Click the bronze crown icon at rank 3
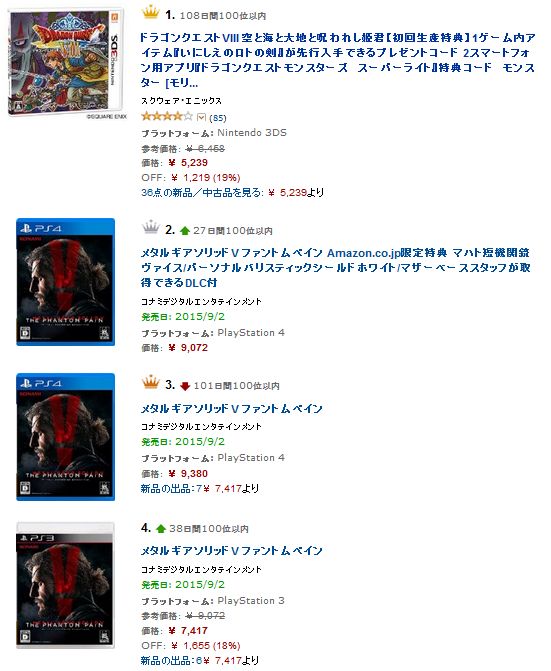 point(151,382)
